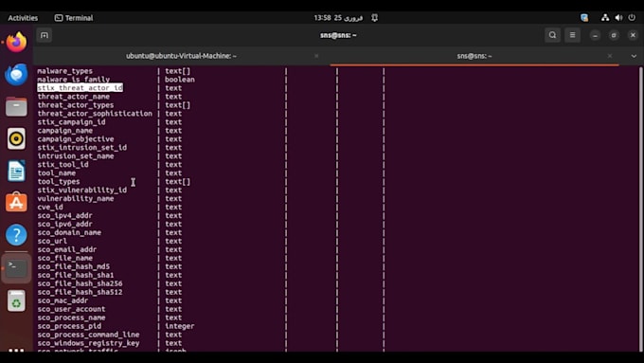Select the sns@sns terminal tab
Image resolution: width=644 pixels, height=363 pixels.
pyautogui.click(x=474, y=56)
